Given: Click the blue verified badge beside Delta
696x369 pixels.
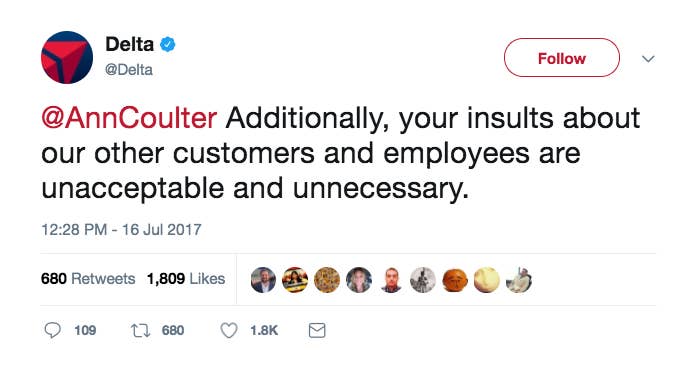Looking at the screenshot, I should point(167,44).
